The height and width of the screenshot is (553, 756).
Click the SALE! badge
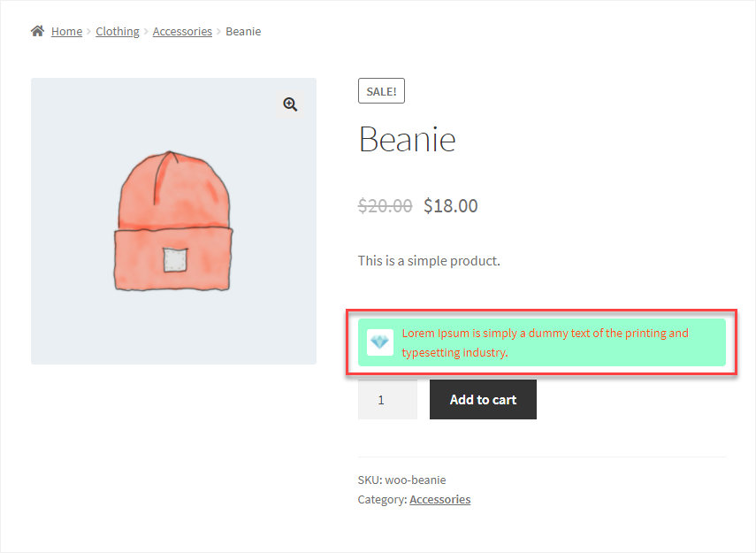(381, 91)
